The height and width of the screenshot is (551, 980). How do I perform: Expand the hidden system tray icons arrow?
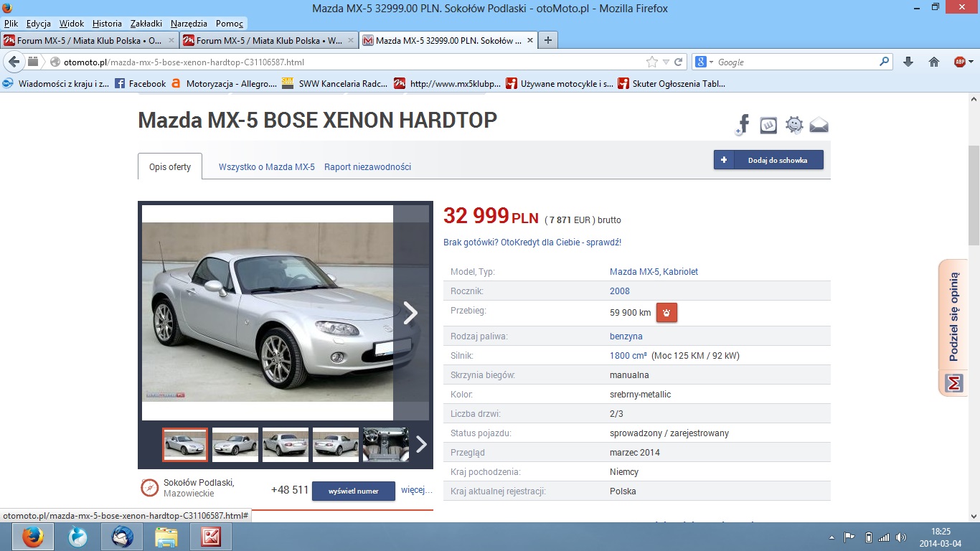(831, 537)
